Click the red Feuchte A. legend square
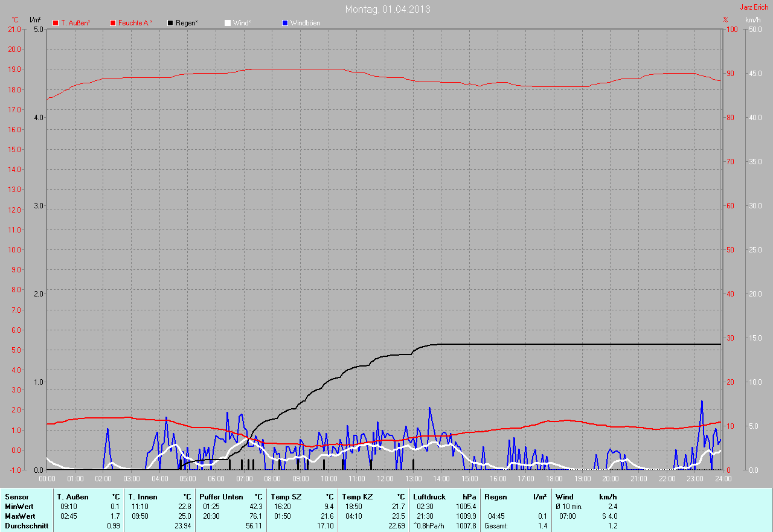The height and width of the screenshot is (532, 773). click(x=113, y=23)
